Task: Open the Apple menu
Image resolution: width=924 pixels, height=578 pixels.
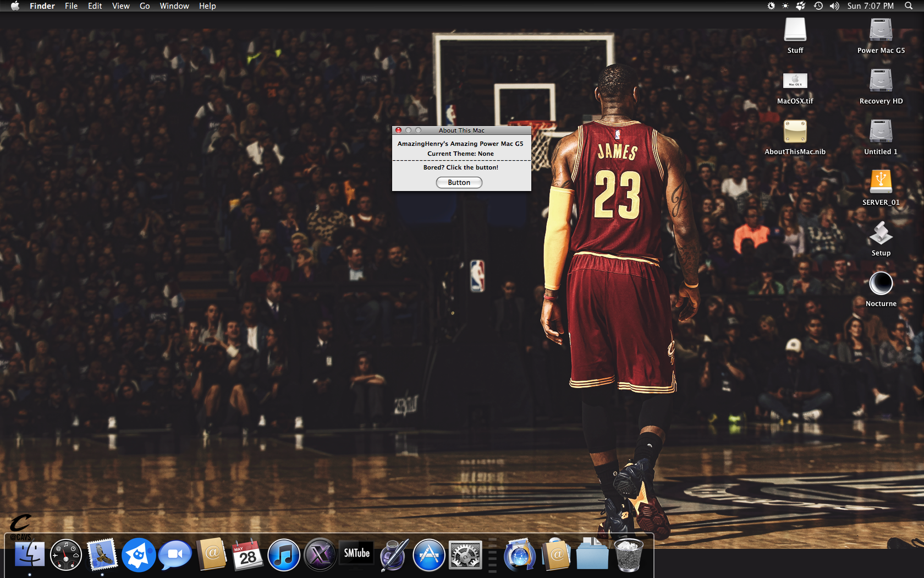Action: point(15,6)
